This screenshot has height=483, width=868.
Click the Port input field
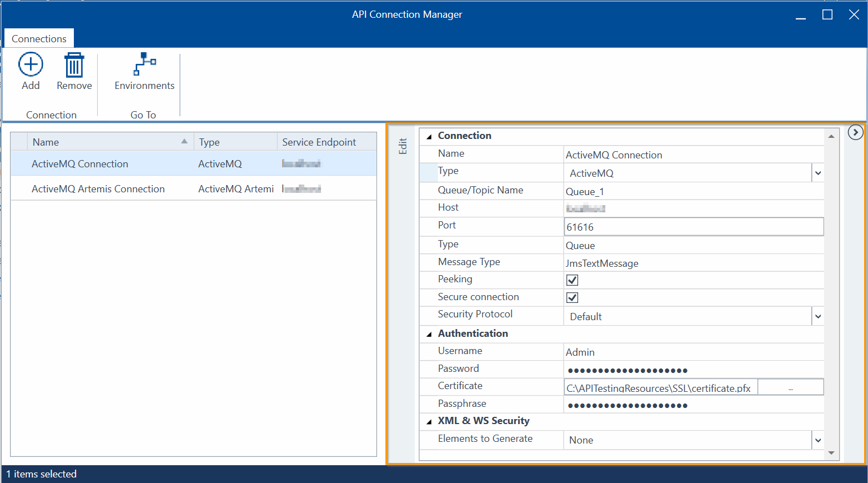pos(693,227)
